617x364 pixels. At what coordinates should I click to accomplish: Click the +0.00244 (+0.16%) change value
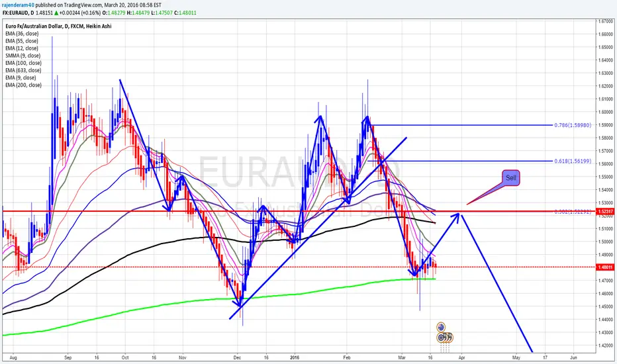[80, 13]
